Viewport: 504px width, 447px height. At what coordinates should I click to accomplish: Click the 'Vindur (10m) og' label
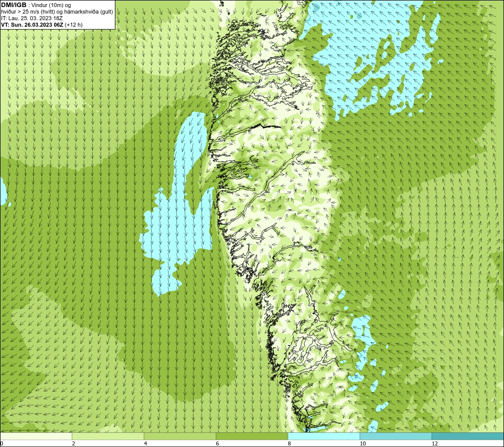pos(51,6)
